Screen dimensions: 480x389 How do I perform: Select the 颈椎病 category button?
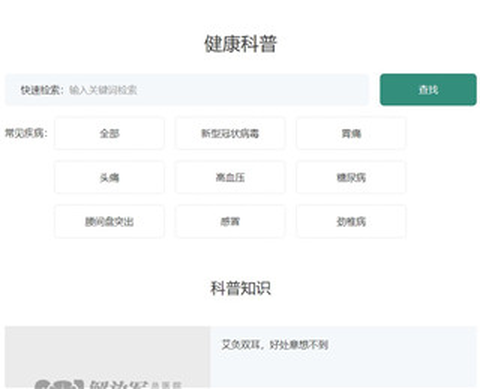pos(351,221)
